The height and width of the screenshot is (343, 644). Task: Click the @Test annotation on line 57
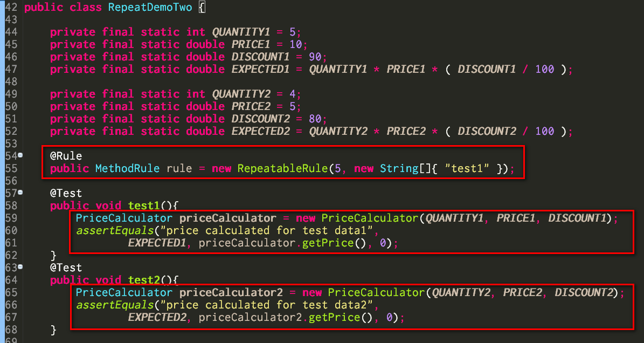point(66,193)
